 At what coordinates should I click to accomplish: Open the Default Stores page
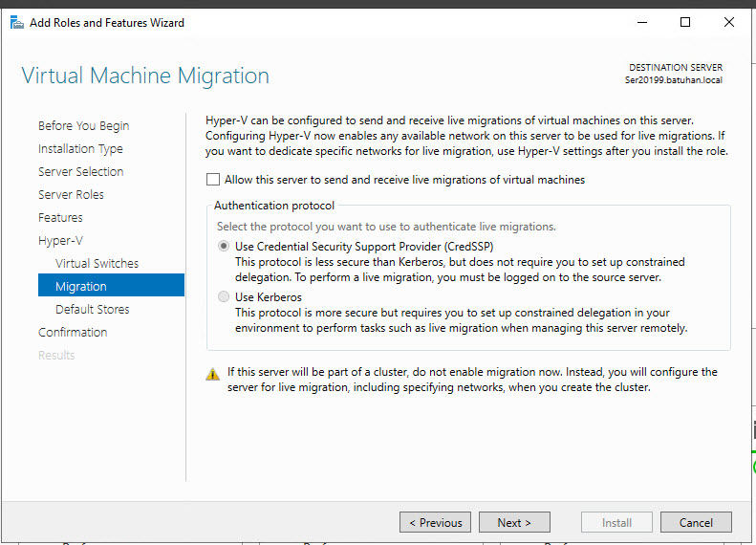pos(92,310)
